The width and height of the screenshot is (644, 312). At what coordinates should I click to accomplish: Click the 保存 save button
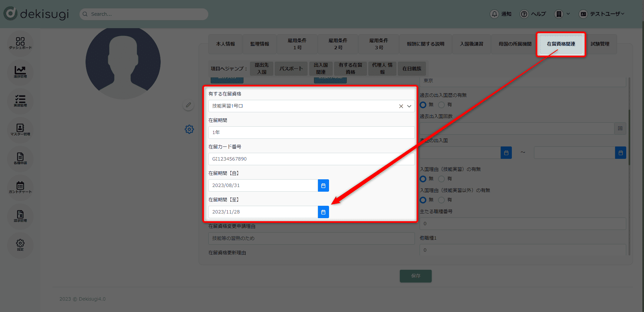(x=416, y=276)
